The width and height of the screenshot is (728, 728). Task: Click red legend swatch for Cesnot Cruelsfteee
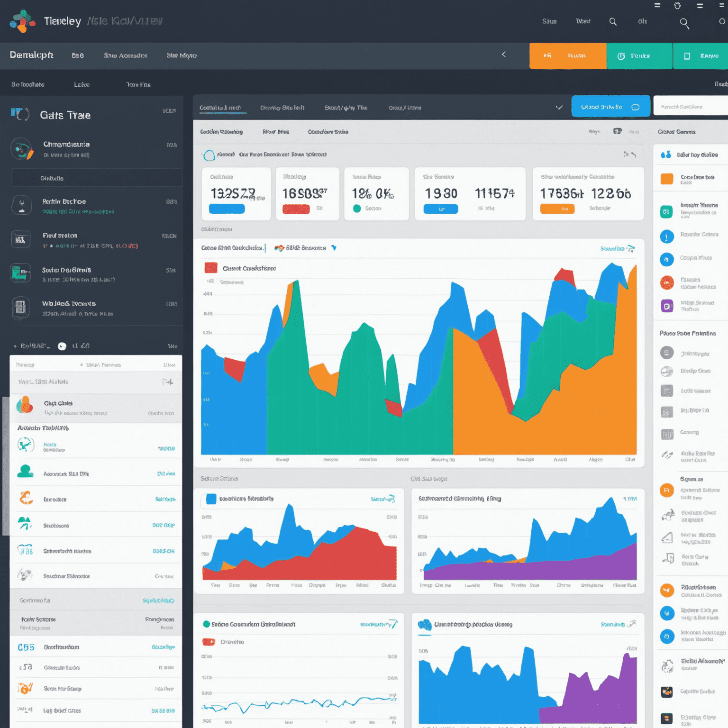point(211,268)
